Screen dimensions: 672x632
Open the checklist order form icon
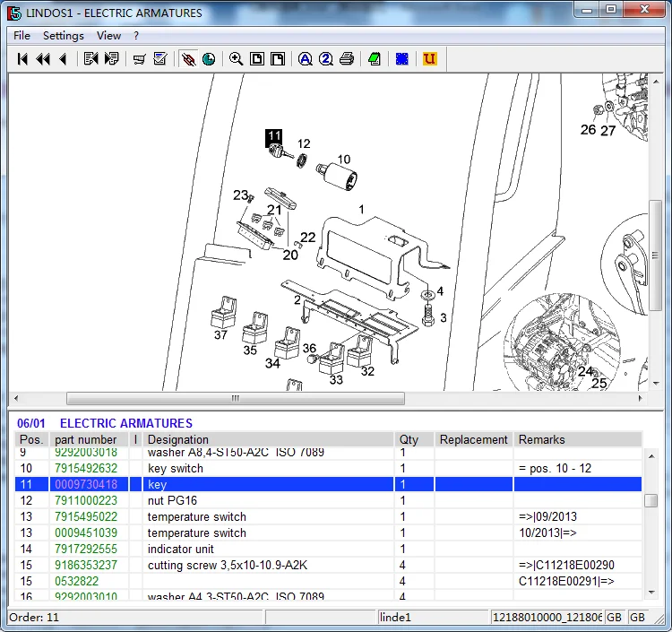(x=159, y=59)
